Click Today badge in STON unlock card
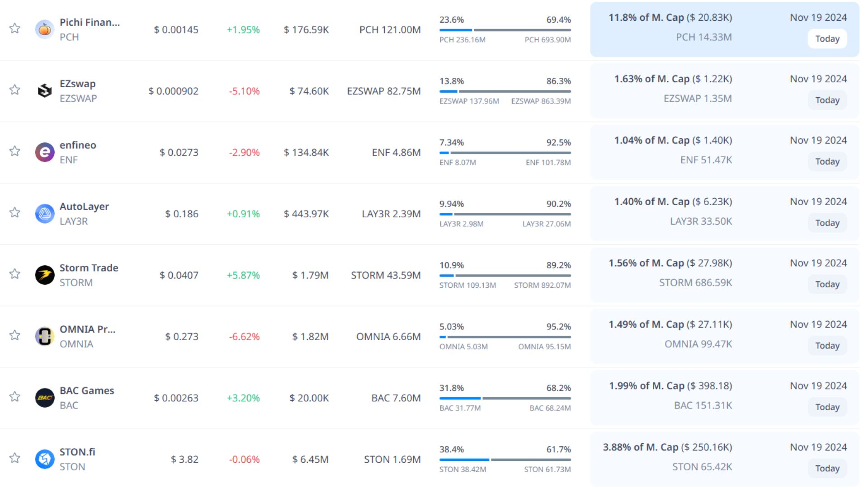 pos(827,469)
